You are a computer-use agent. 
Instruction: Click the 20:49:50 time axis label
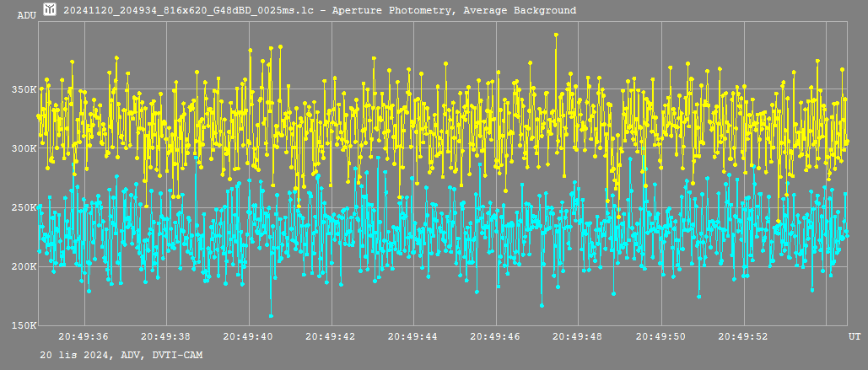[661, 336]
